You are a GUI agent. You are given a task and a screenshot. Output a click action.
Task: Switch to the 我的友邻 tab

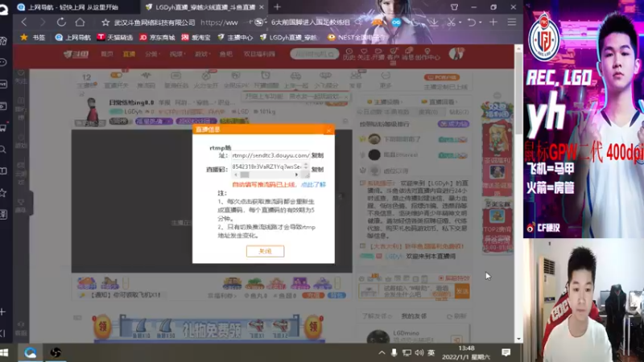point(414,316)
